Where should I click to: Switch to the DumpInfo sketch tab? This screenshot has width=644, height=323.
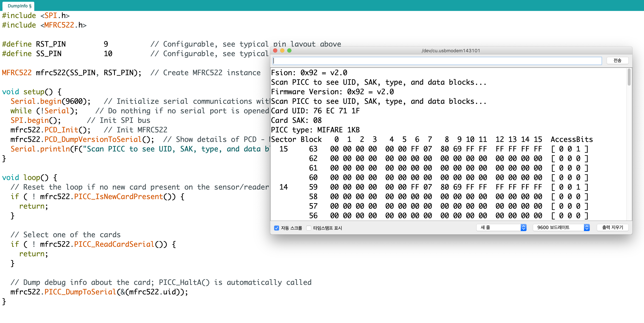19,6
